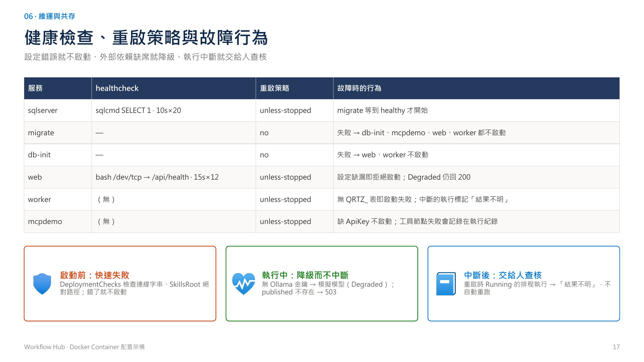
Task: Select the mcpdemo service cell
Action: pos(58,222)
